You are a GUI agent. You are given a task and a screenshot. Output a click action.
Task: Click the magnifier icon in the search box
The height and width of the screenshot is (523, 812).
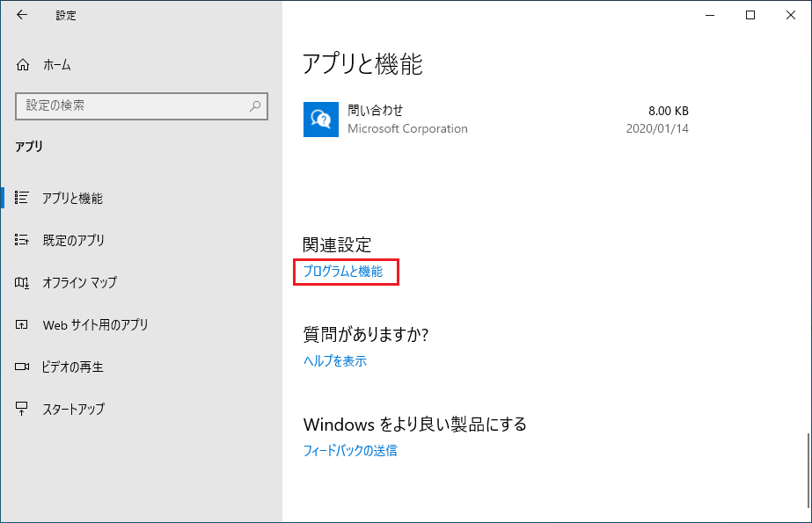[x=255, y=106]
